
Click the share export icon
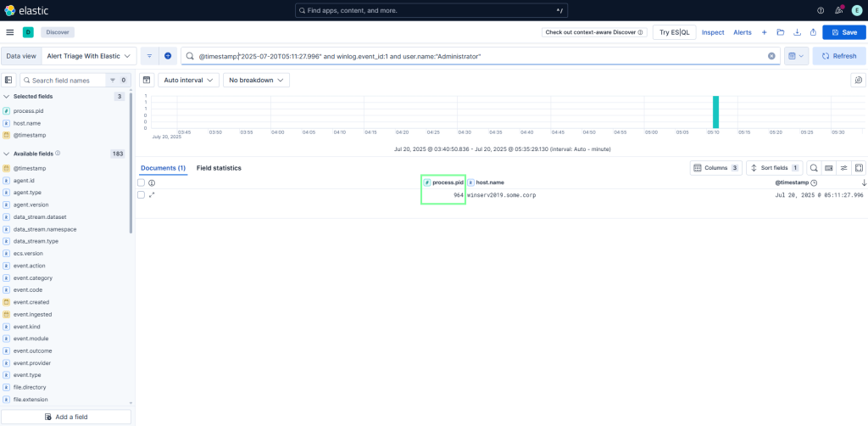point(813,32)
